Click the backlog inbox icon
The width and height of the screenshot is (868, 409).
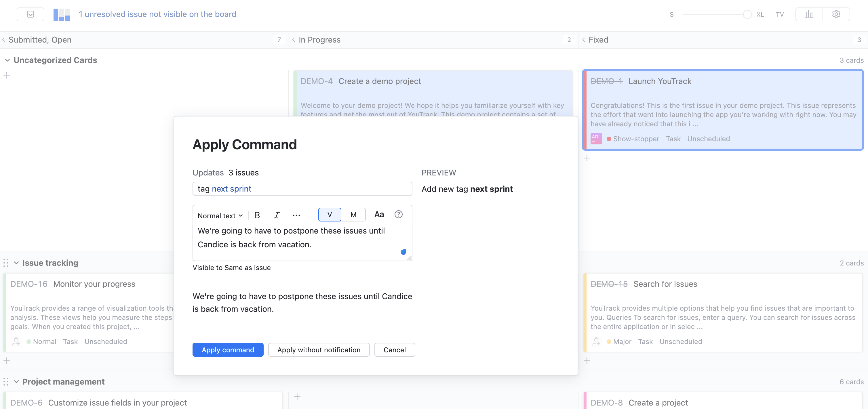click(x=30, y=14)
